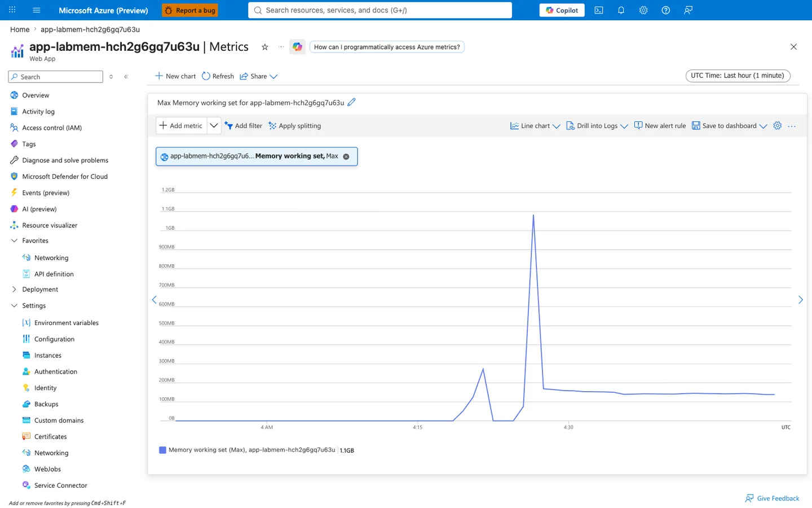
Task: Open Custom domains
Action: pos(59,421)
